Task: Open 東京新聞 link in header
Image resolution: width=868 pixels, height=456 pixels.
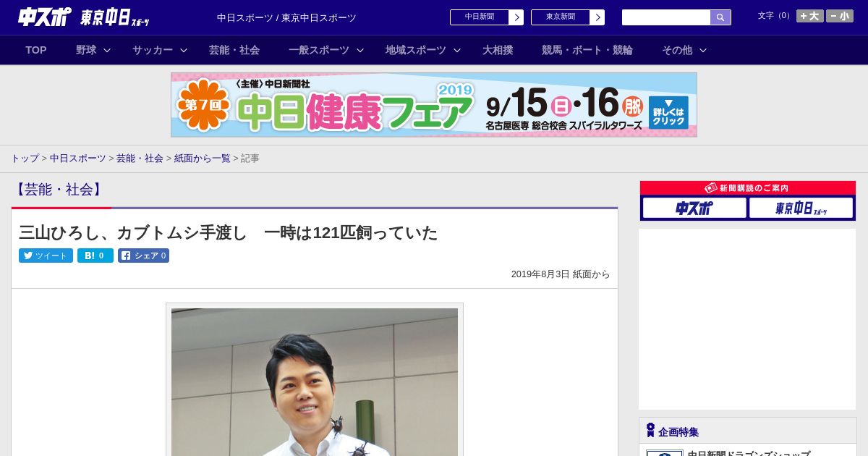Action: (561, 17)
